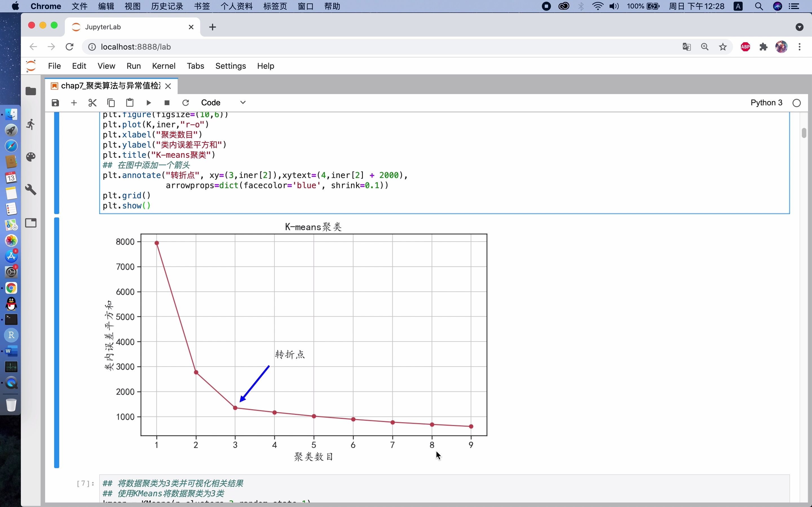Click the chap7_聚类算法与异常值检测 tab
812x507 pixels.
point(111,85)
